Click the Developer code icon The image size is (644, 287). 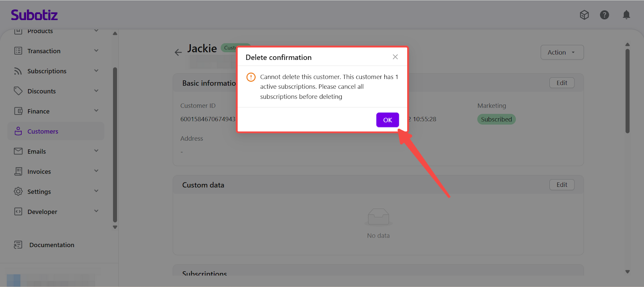pos(18,212)
